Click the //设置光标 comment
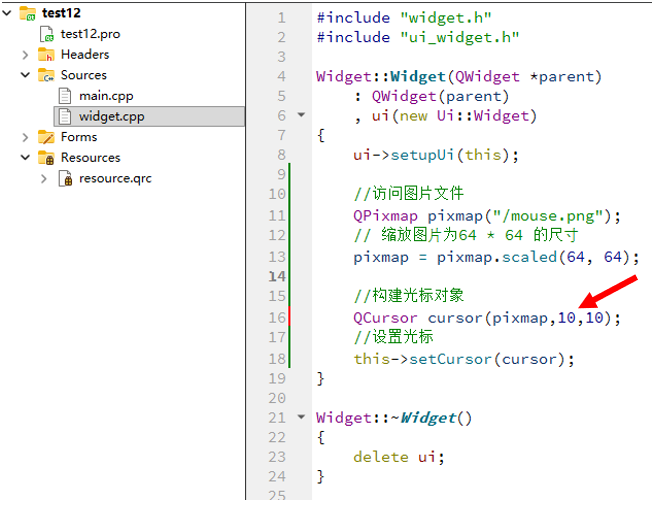 [394, 336]
